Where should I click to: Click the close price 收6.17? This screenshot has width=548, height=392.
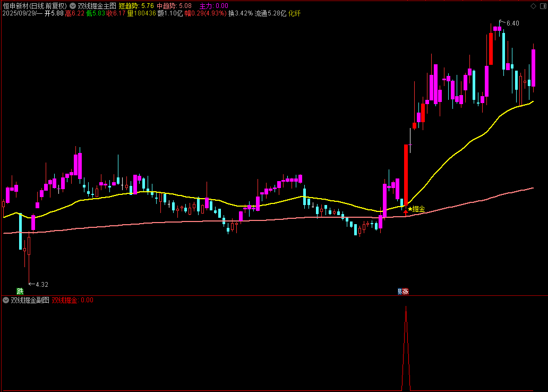(116, 13)
